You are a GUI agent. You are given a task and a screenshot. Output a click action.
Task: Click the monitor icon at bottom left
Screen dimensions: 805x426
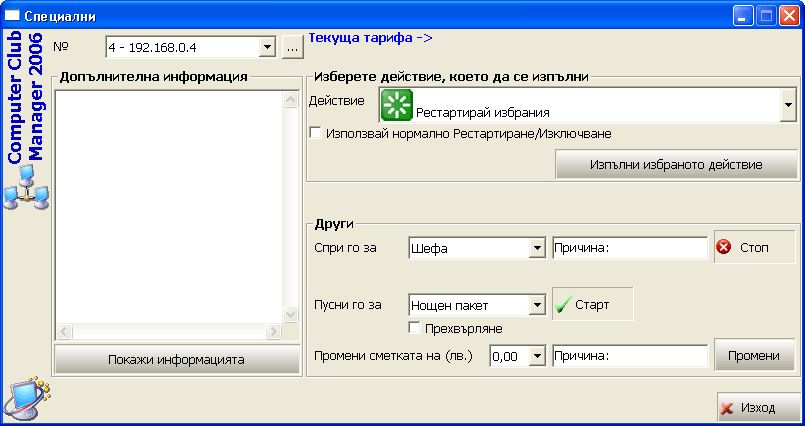(27, 399)
